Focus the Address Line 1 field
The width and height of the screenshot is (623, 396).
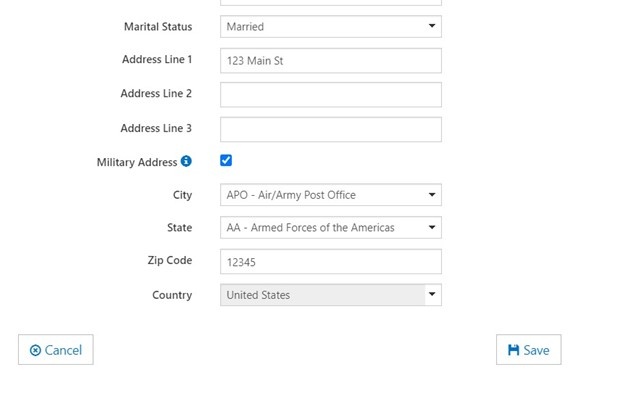(x=331, y=61)
